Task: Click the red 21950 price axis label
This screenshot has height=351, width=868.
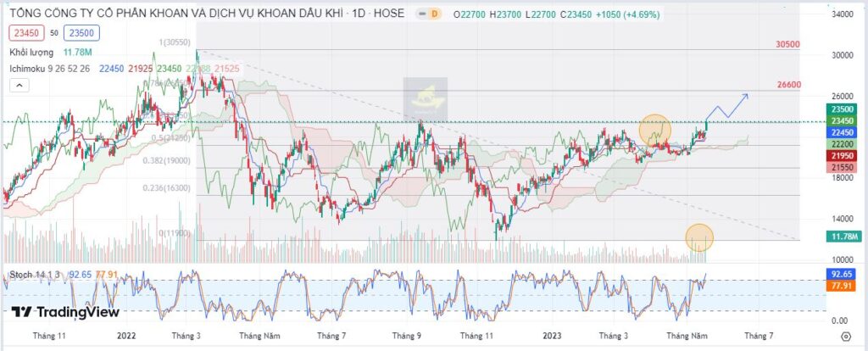Action: coord(842,155)
